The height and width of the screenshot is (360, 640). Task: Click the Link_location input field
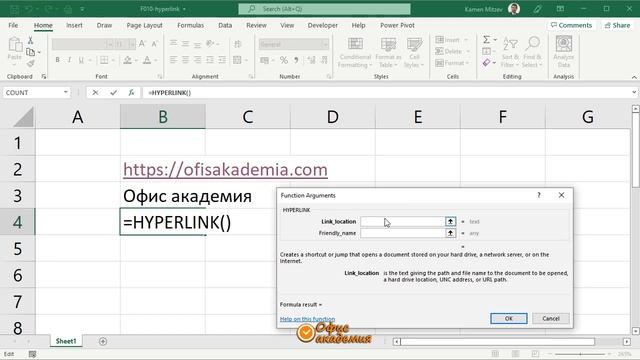click(402, 222)
